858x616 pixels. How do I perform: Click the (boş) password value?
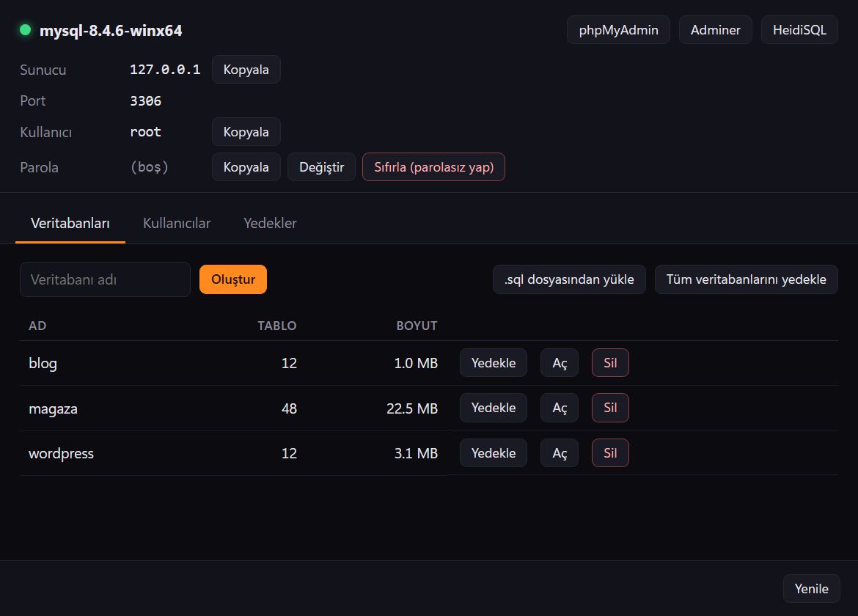150,167
